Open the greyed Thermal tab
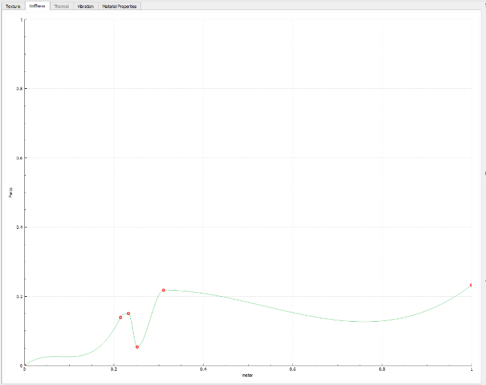Viewport: 486px width, 385px height. (61, 6)
